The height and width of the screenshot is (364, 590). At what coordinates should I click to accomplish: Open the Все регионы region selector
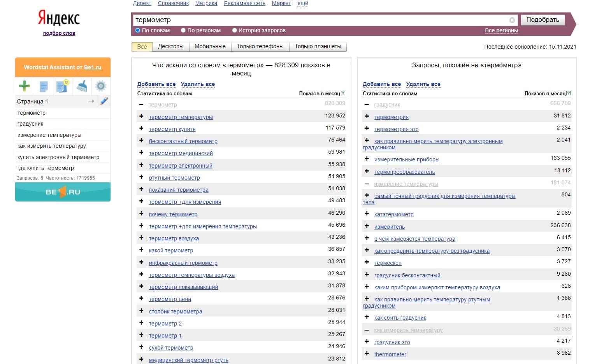501,30
